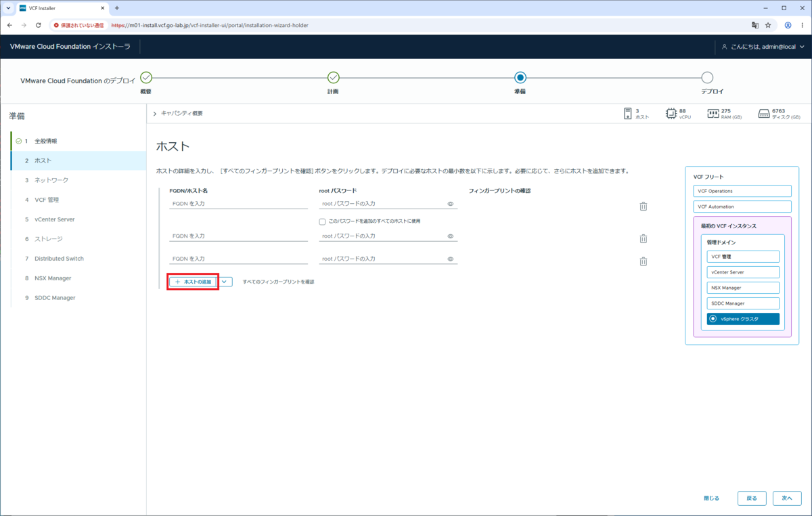
Task: Close the VCF Installer browser tab
Action: point(101,8)
